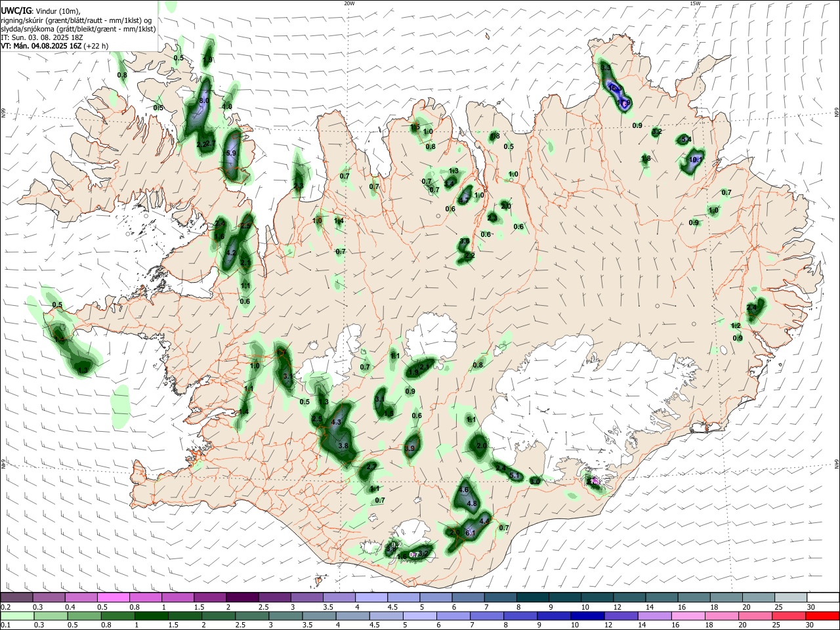840x630 pixels.
Task: Click the 4.3 precipitation value in the southwest
Action: [x=337, y=422]
